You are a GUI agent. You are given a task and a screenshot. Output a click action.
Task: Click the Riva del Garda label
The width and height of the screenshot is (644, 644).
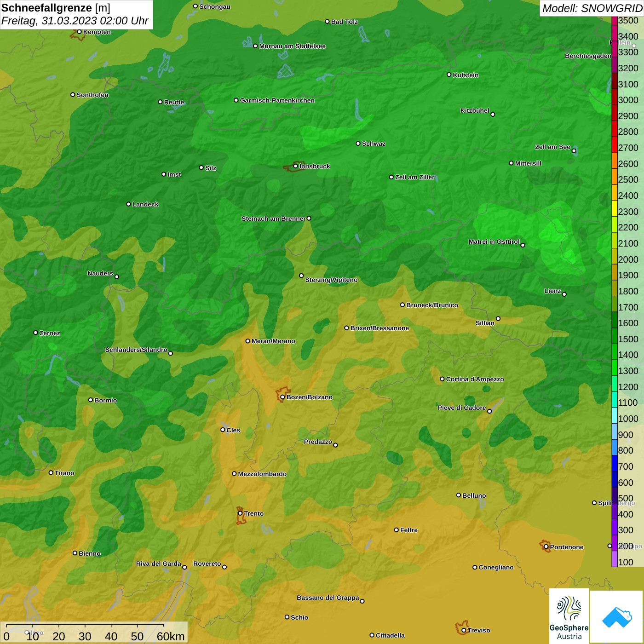coord(159,563)
